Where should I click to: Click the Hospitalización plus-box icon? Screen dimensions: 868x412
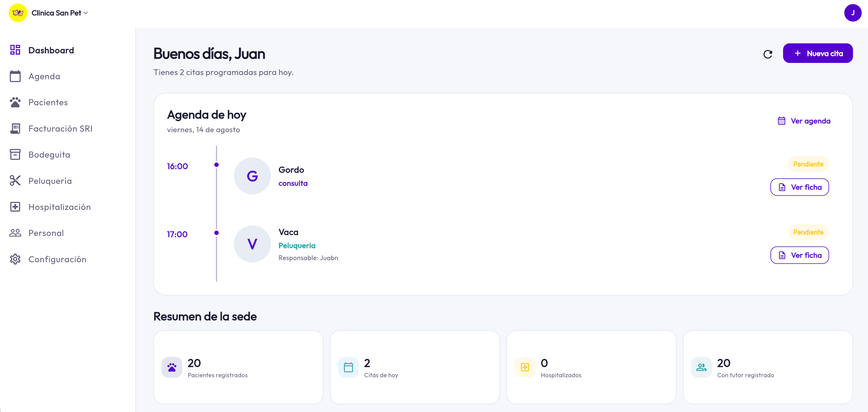(x=15, y=207)
